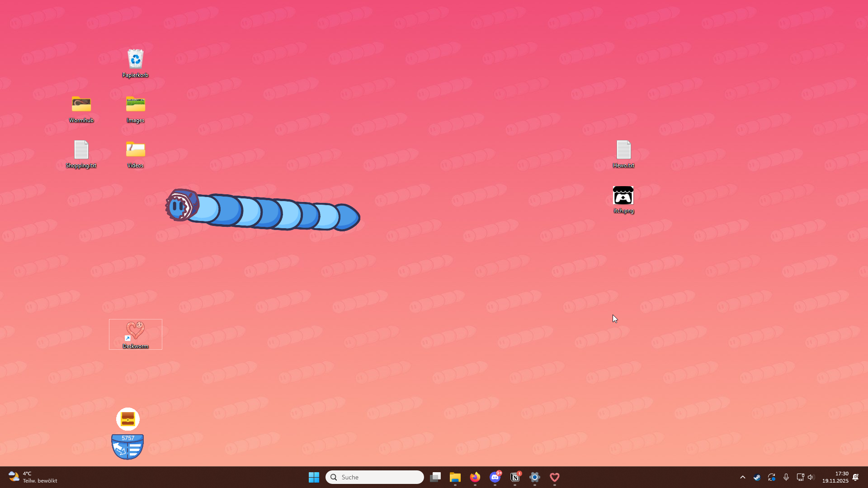Expand the hidden system tray icons
The height and width of the screenshot is (488, 868).
[742, 477]
